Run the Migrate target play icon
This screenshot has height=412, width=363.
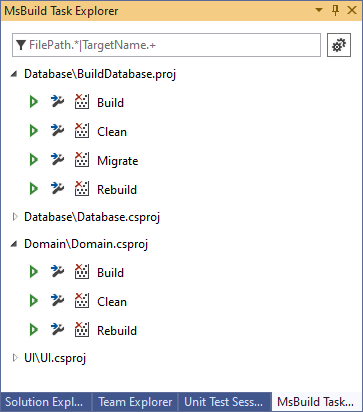point(34,160)
